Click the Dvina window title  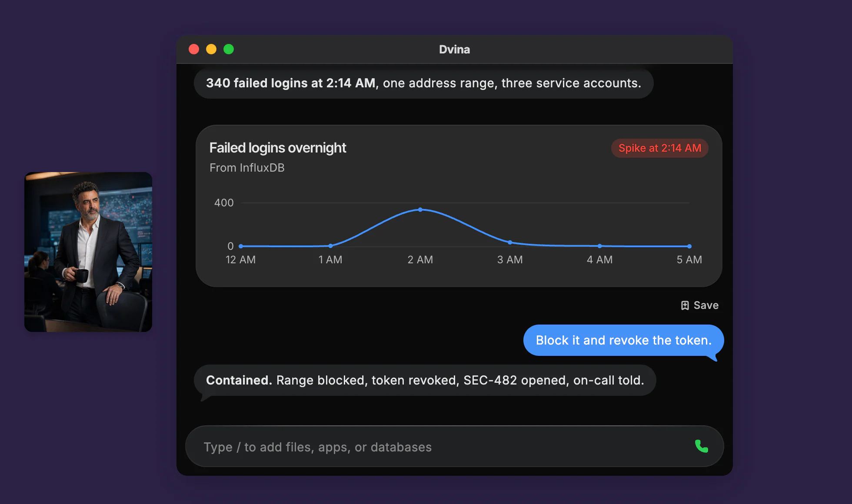454,50
